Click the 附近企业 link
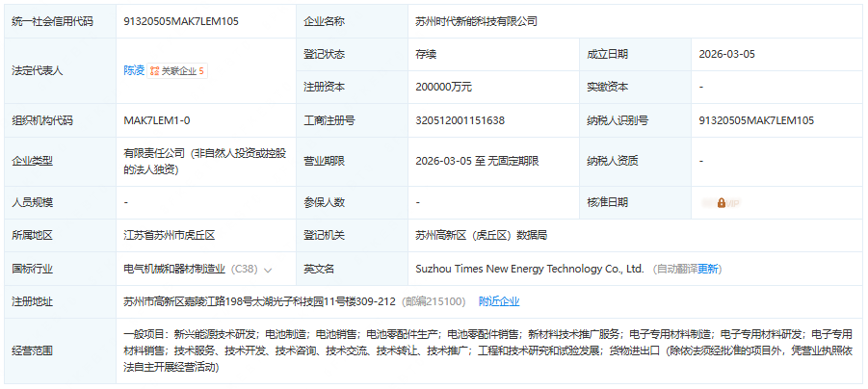868x389 pixels. point(498,301)
